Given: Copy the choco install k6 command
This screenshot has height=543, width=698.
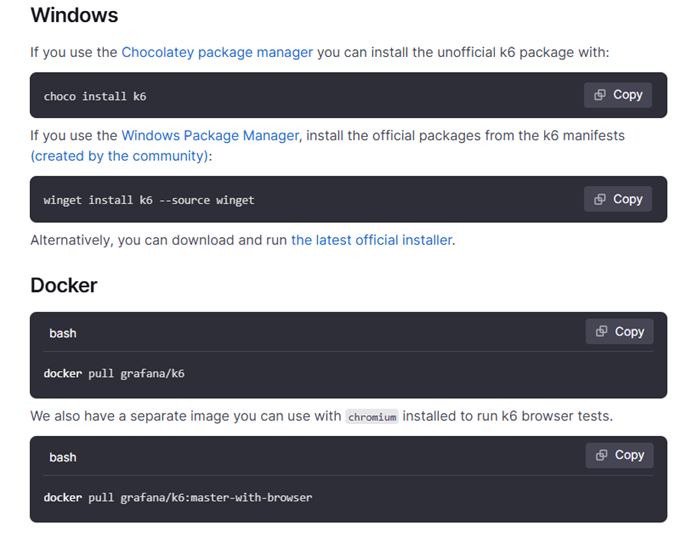Looking at the screenshot, I should click(x=618, y=95).
